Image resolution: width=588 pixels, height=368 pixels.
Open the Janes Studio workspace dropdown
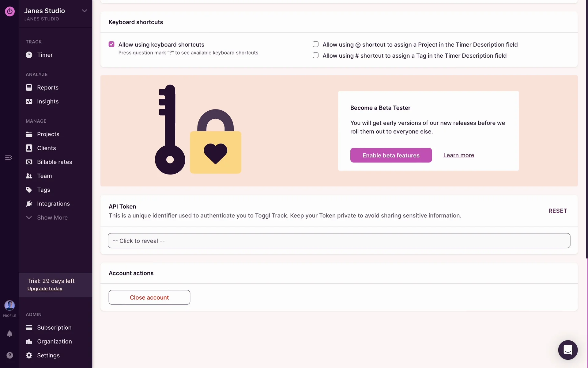point(84,11)
